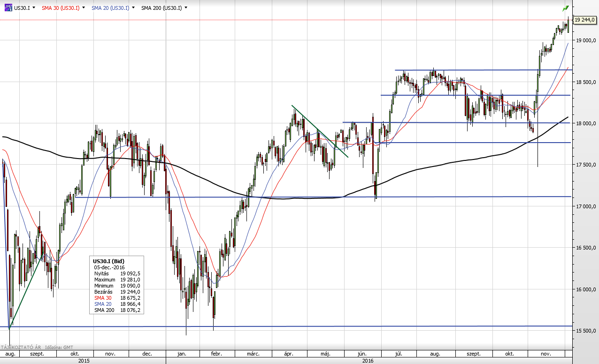The image size is (599, 364).
Task: Click the '16 000,0' price axis label
Action: click(586, 289)
